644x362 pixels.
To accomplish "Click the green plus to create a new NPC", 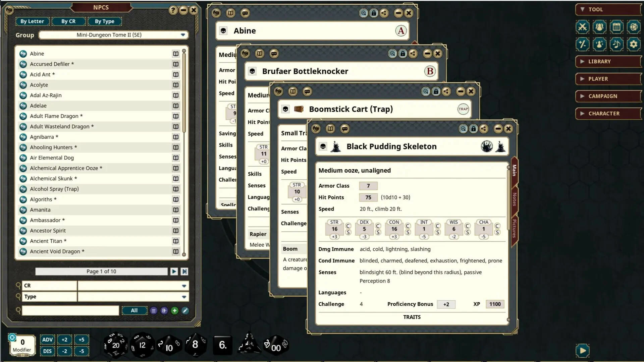I will (174, 310).
